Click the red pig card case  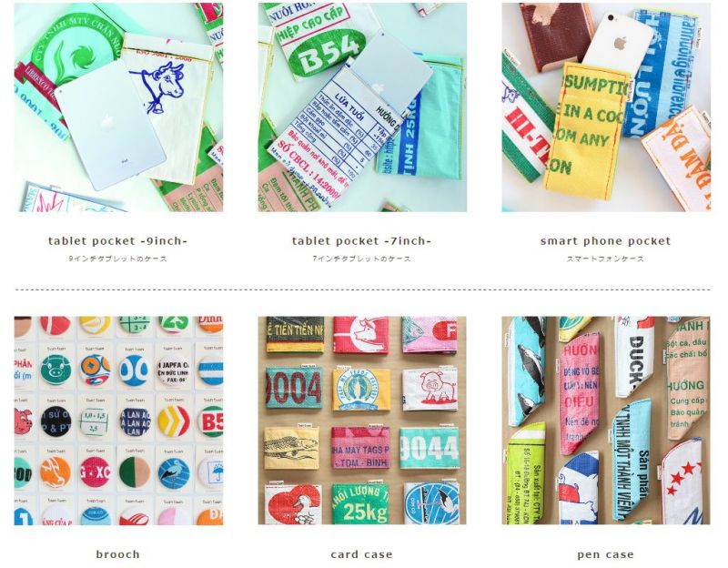(430, 389)
